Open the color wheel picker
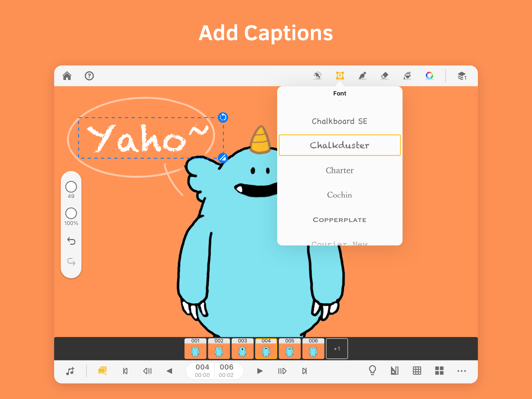The width and height of the screenshot is (532, 399). pos(429,76)
